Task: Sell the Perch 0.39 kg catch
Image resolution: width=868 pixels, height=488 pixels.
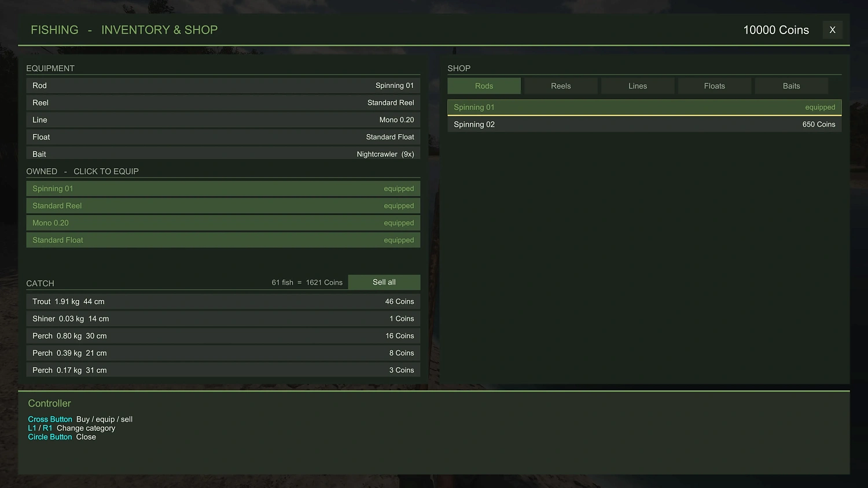Action: click(223, 353)
